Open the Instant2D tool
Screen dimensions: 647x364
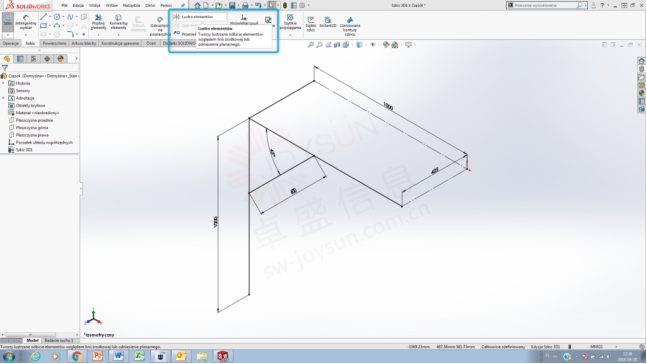point(328,22)
